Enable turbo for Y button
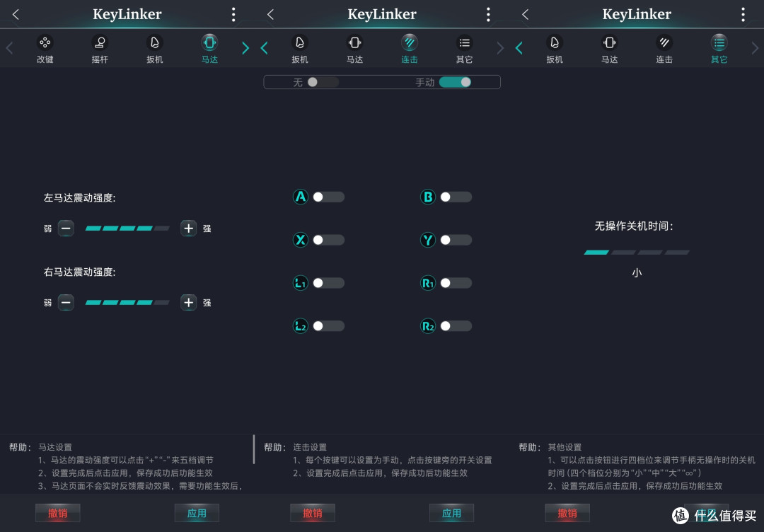 (456, 240)
